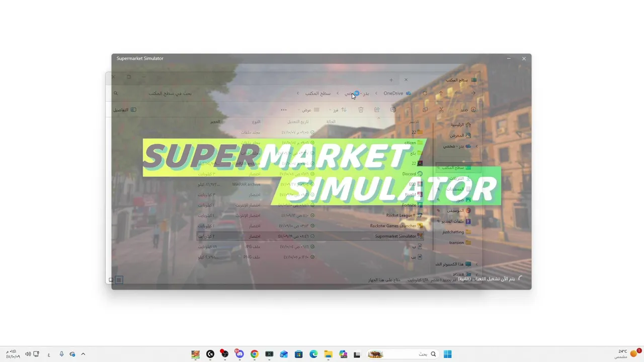The image size is (644, 362).
Task: Click Supermarket Simulator icon on the taskbar
Action: pyautogui.click(x=196, y=354)
